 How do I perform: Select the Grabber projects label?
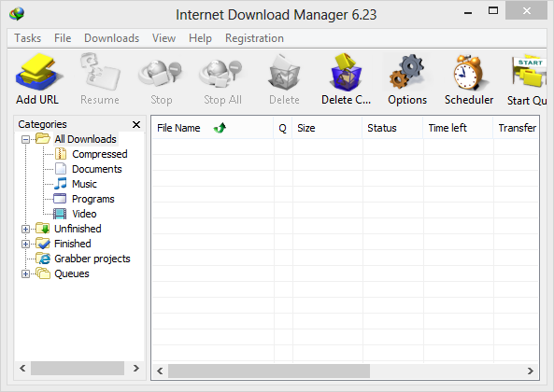(x=92, y=259)
